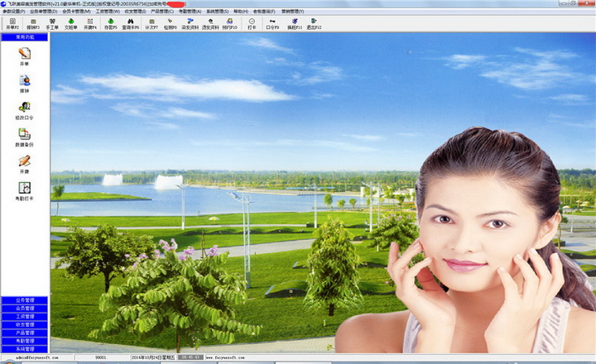
Task: Click the 退出 F12 toolbar button
Action: (315, 24)
